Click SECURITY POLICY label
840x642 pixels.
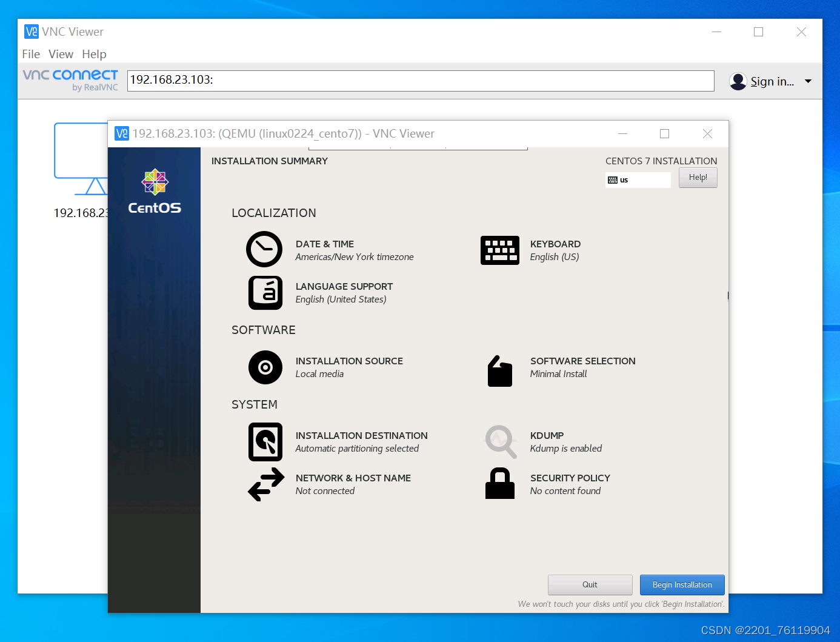[570, 478]
